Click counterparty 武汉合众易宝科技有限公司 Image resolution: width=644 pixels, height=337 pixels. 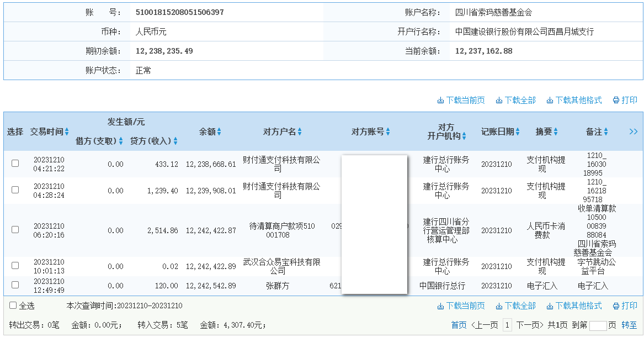pyautogui.click(x=281, y=266)
